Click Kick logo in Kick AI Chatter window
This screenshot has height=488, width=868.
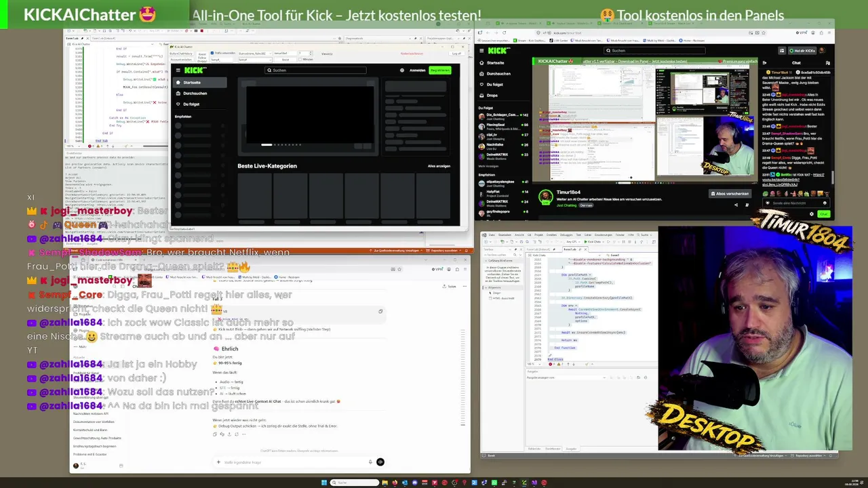point(195,70)
